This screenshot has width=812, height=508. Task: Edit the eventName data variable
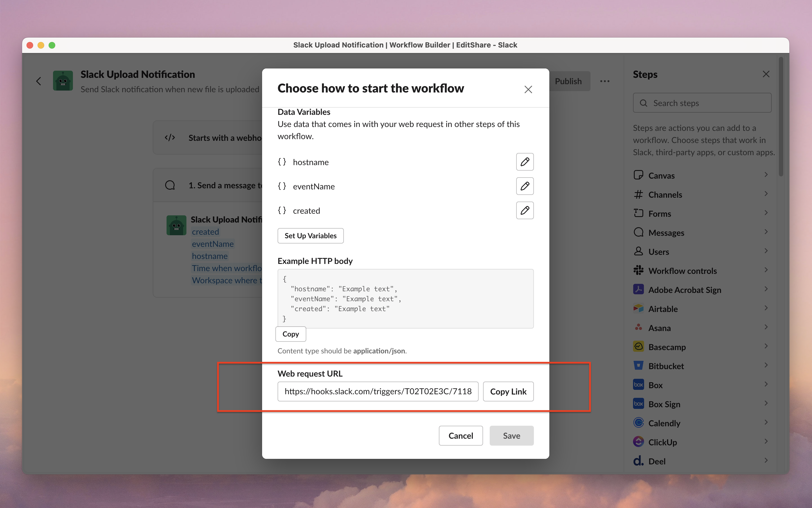(x=525, y=186)
